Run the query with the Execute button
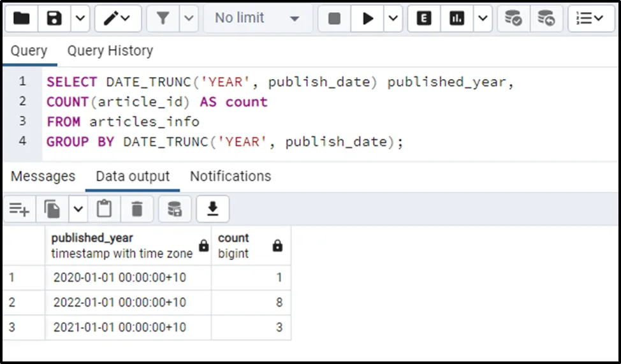The height and width of the screenshot is (364, 621). (367, 18)
